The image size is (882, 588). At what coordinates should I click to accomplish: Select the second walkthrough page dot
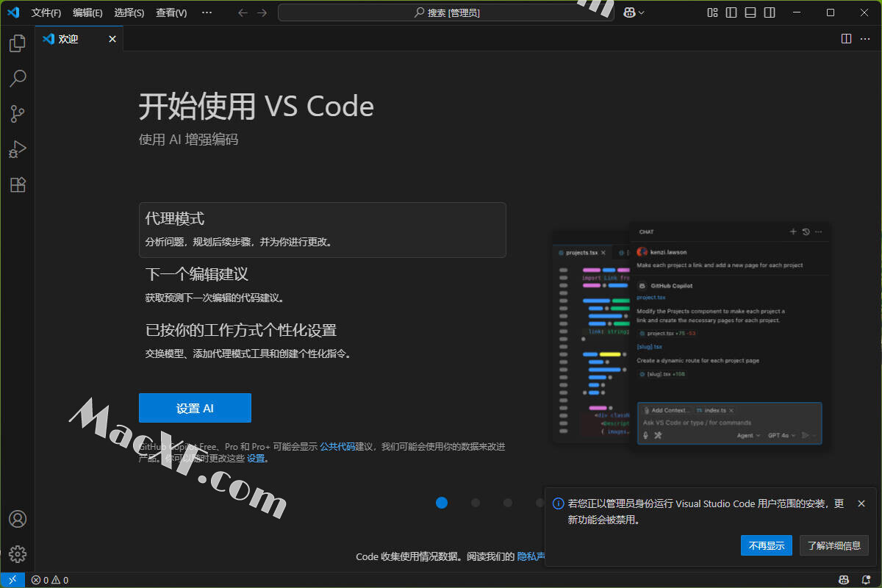pos(476,503)
